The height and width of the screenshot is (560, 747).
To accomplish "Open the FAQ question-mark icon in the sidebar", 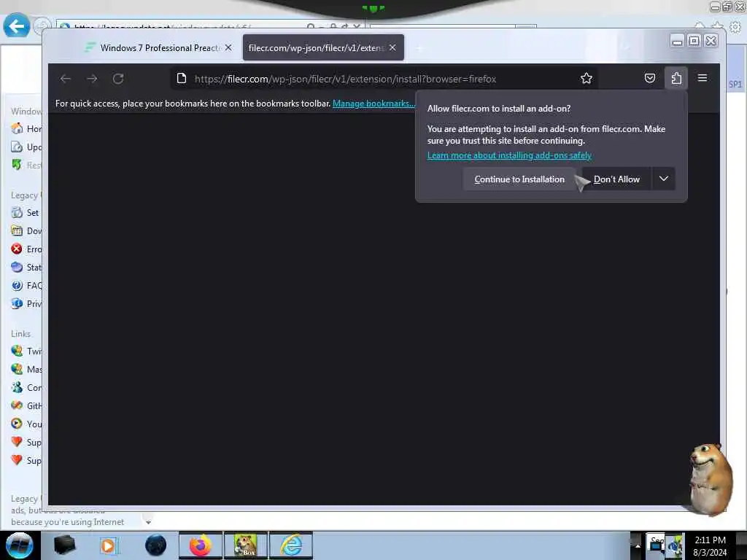I will point(17,285).
